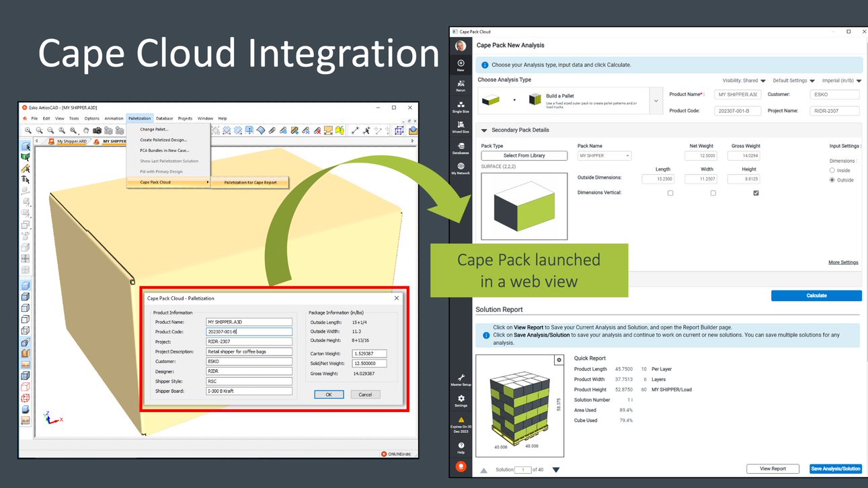Click the gear icon on pallet thumbnail
Screen dimensions: 868x488
pyautogui.click(x=558, y=360)
